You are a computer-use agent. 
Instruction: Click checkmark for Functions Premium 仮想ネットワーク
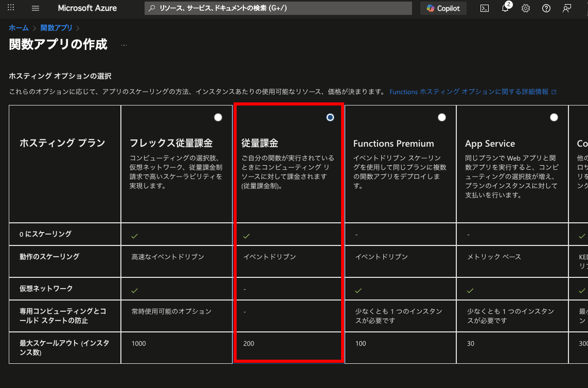[359, 290]
